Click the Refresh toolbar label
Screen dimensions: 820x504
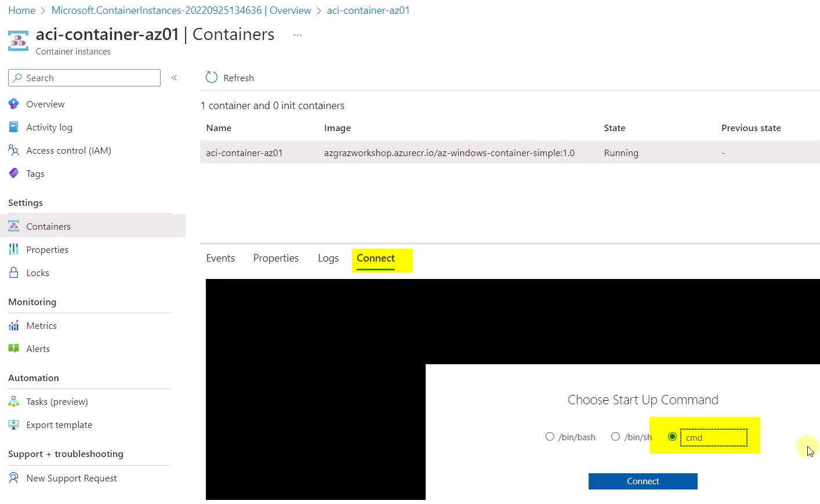239,78
